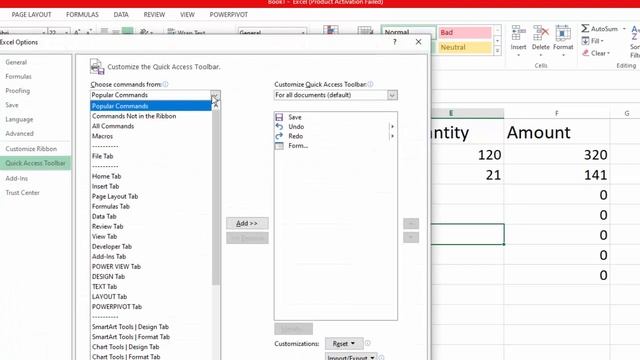Select the Amount header cell
640x360 pixels.
click(557, 132)
